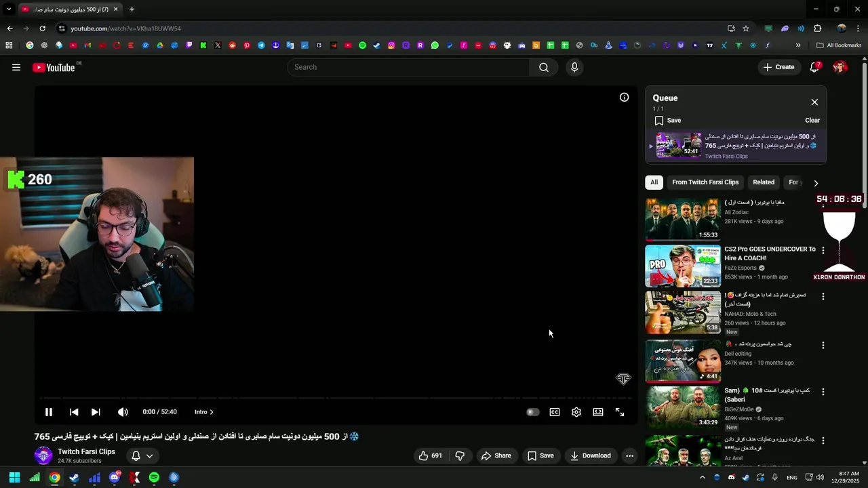Seek on the video progress bar
The image size is (868, 488).
[336, 397]
